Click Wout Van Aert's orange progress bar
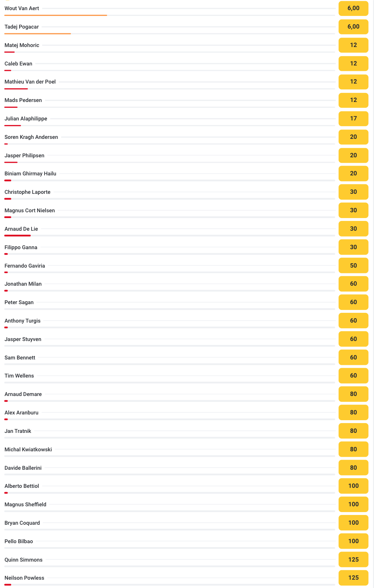 click(x=56, y=15)
